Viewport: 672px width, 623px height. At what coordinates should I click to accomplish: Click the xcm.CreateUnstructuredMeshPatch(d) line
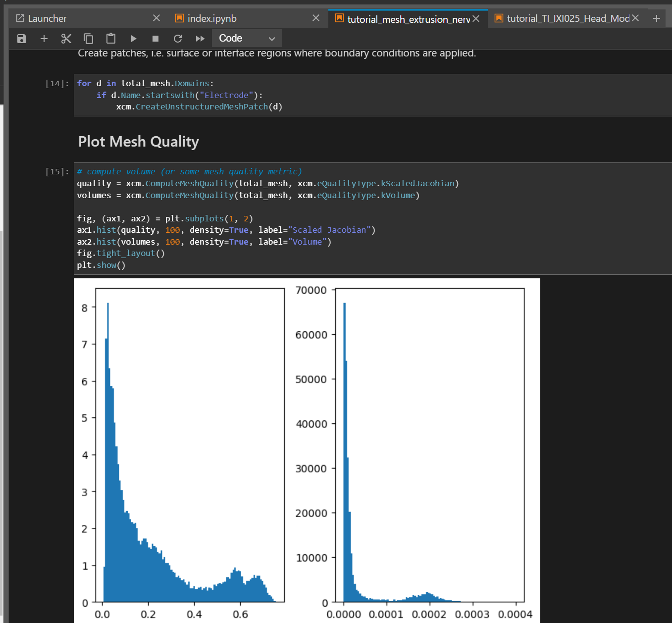pyautogui.click(x=199, y=106)
